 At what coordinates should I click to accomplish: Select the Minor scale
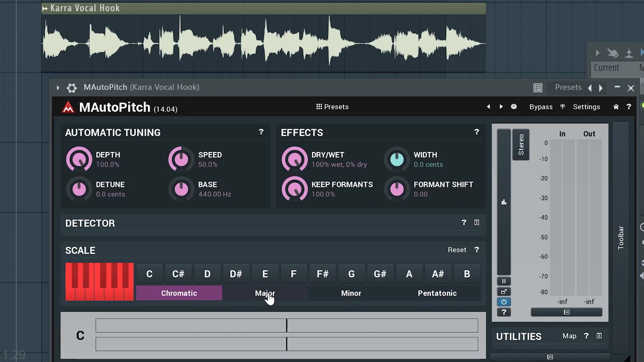click(351, 293)
